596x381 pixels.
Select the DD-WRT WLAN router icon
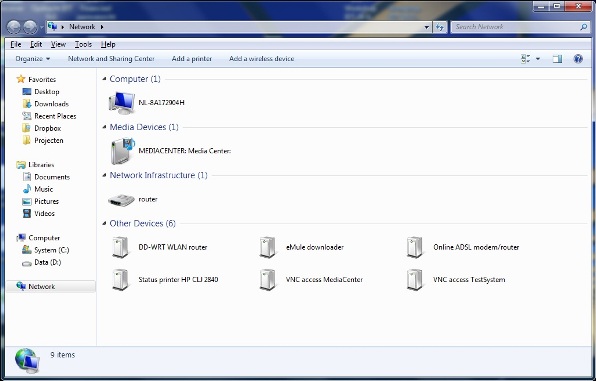point(120,247)
